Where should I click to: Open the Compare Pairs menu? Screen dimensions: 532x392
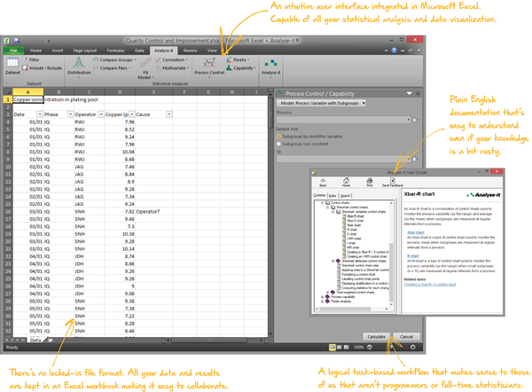click(112, 68)
